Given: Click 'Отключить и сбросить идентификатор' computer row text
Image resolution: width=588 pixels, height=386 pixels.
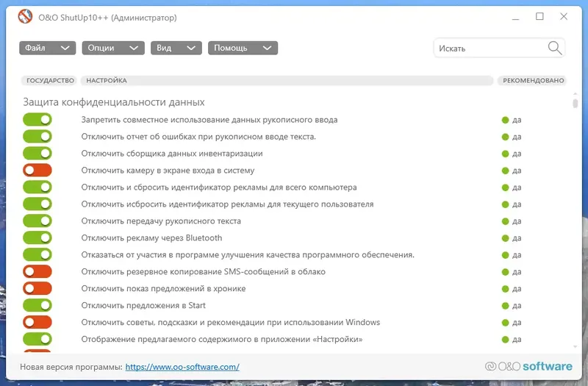Looking at the screenshot, I should [x=219, y=187].
